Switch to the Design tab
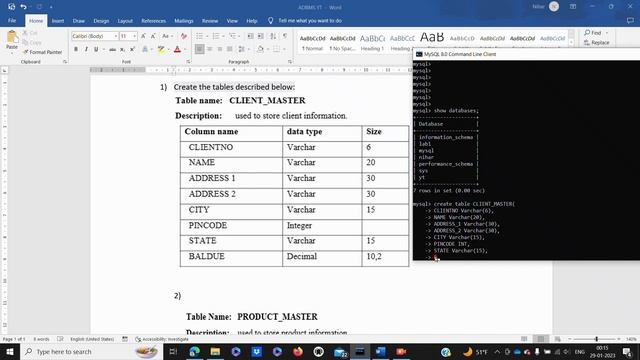 [x=101, y=20]
